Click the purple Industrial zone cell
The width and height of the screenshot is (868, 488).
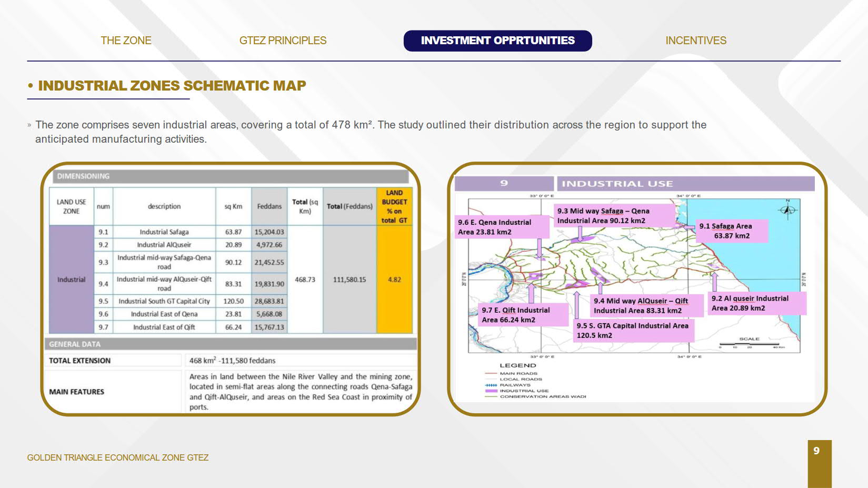(72, 280)
